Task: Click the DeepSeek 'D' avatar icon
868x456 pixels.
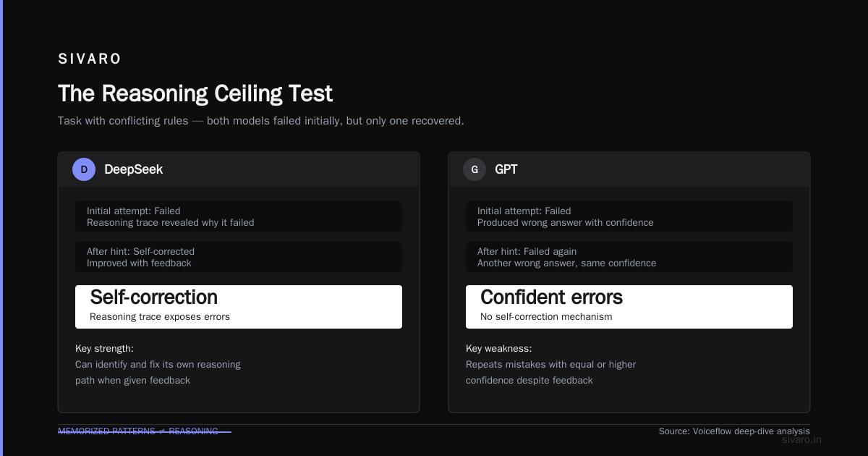Action: pos(84,169)
